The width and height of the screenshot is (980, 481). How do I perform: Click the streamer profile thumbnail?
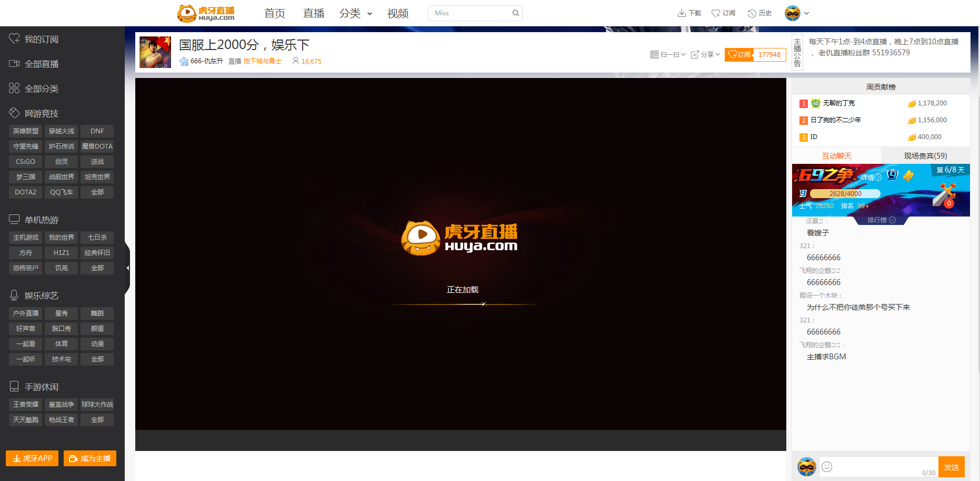[155, 52]
